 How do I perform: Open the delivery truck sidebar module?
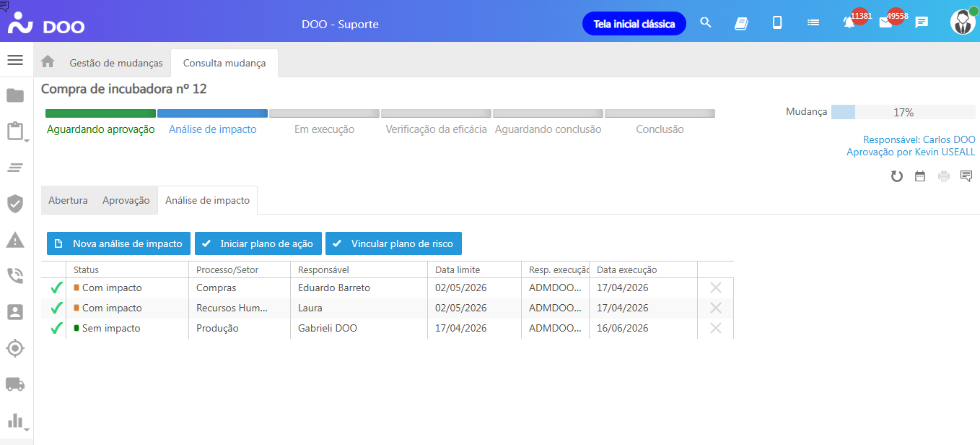tap(15, 384)
